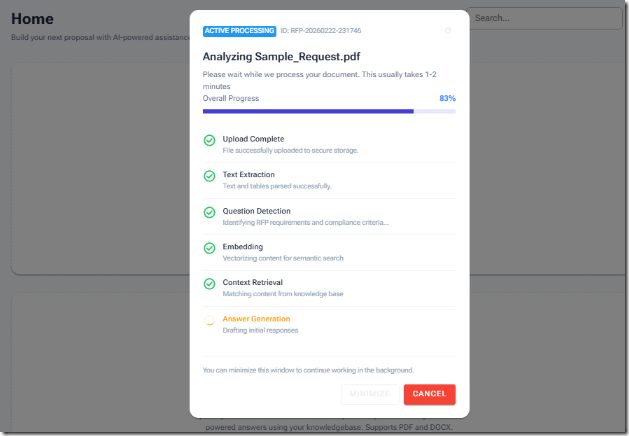This screenshot has height=436, width=629.
Task: Click the 83% progress percentage
Action: 447,99
